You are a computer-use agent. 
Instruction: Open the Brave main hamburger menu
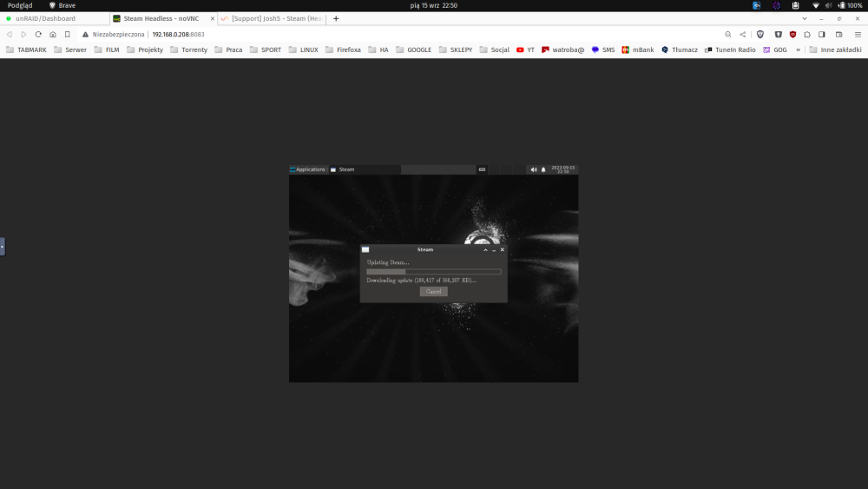pyautogui.click(x=858, y=35)
